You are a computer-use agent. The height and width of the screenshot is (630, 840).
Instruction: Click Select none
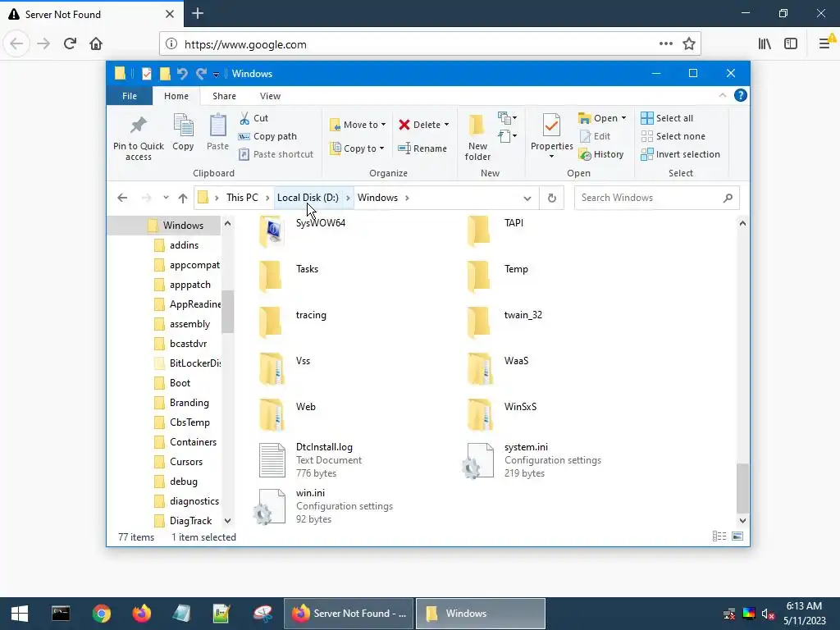(x=673, y=136)
